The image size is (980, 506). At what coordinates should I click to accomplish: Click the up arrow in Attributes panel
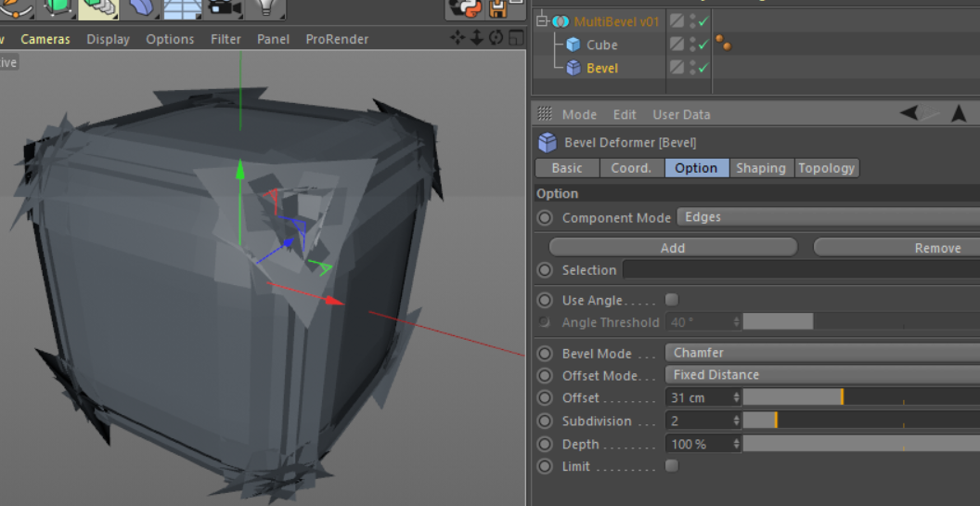(959, 113)
